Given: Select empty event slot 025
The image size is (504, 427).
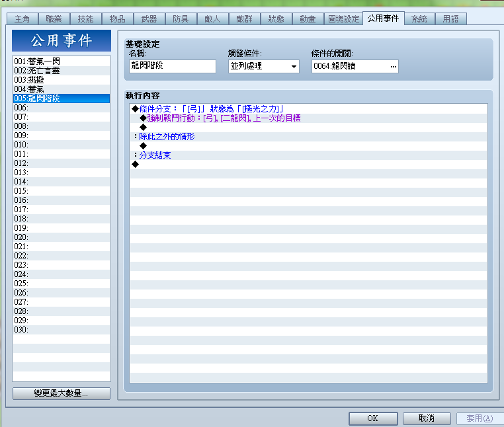Looking at the screenshot, I should pyautogui.click(x=62, y=284).
